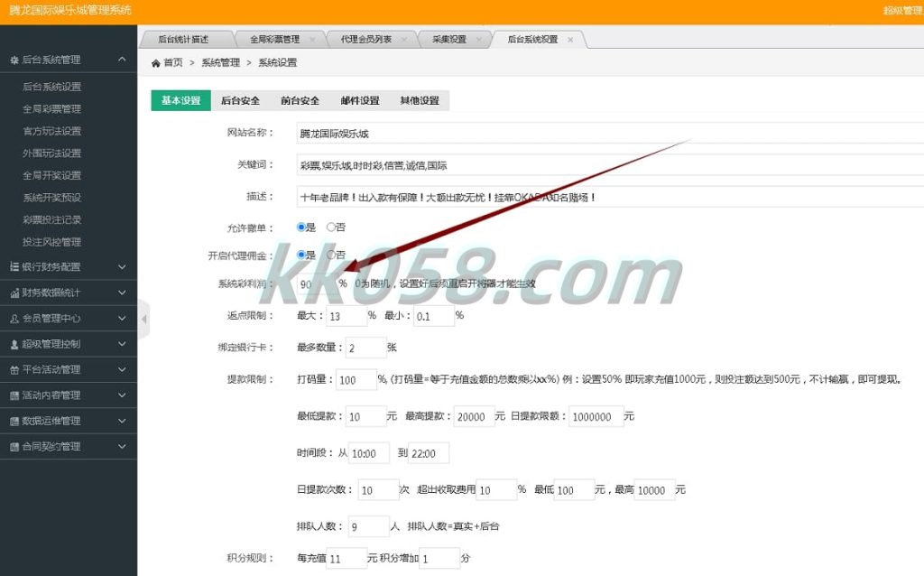Click the bar chart icon beside 财务数据统计
This screenshot has height=576, width=924.
[x=14, y=293]
